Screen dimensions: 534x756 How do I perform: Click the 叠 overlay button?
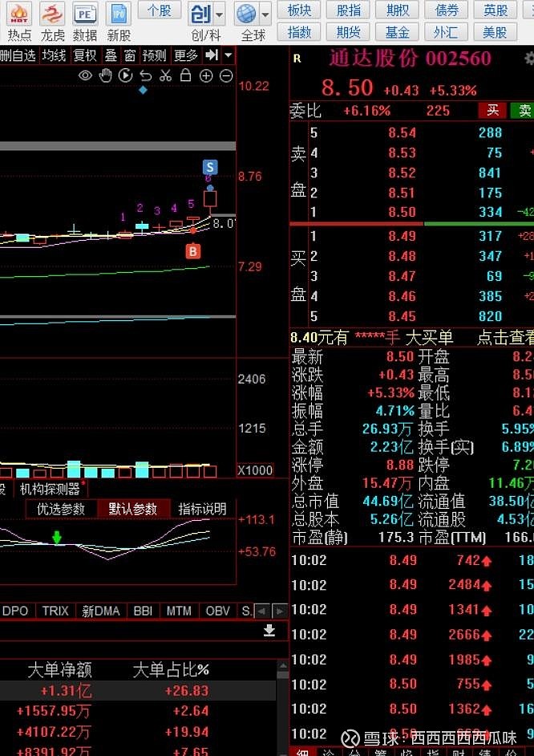coord(111,55)
